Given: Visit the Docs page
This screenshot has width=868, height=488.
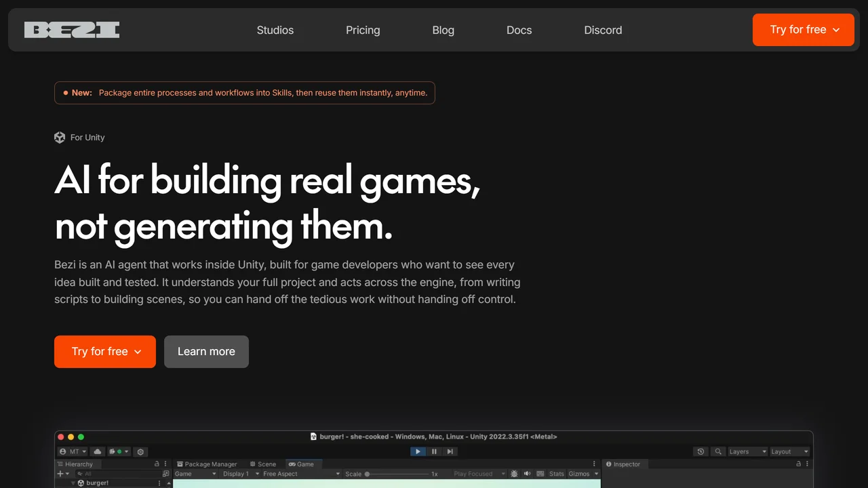Looking at the screenshot, I should coord(519,30).
